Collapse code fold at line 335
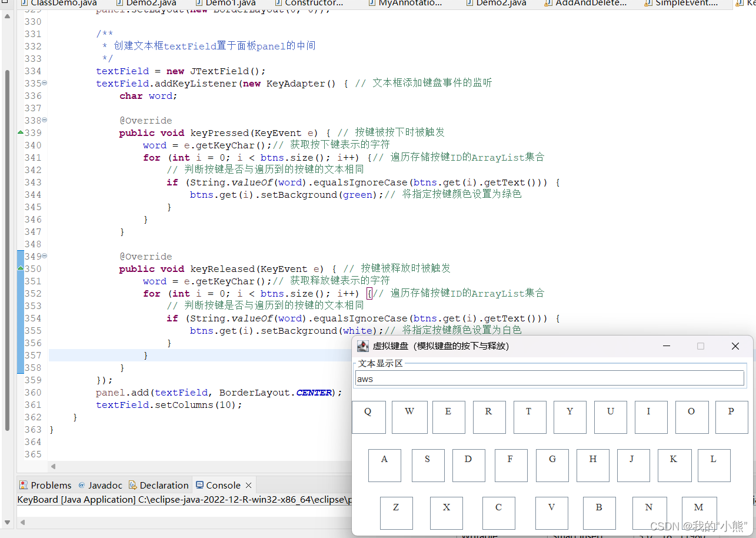 click(45, 83)
